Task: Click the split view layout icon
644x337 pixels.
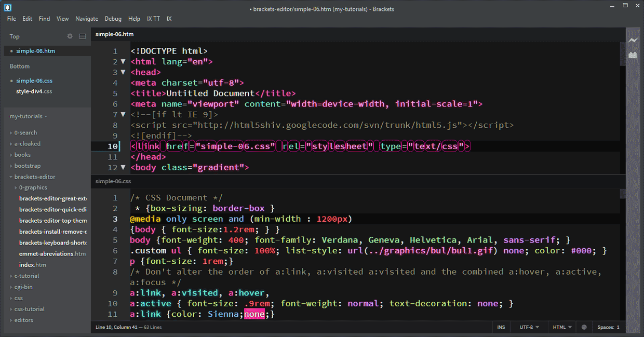Action: coord(83,36)
